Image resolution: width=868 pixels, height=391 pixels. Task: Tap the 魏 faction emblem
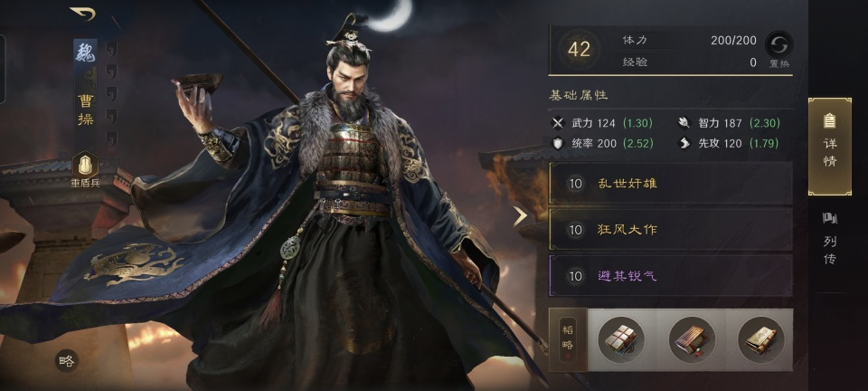(85, 52)
